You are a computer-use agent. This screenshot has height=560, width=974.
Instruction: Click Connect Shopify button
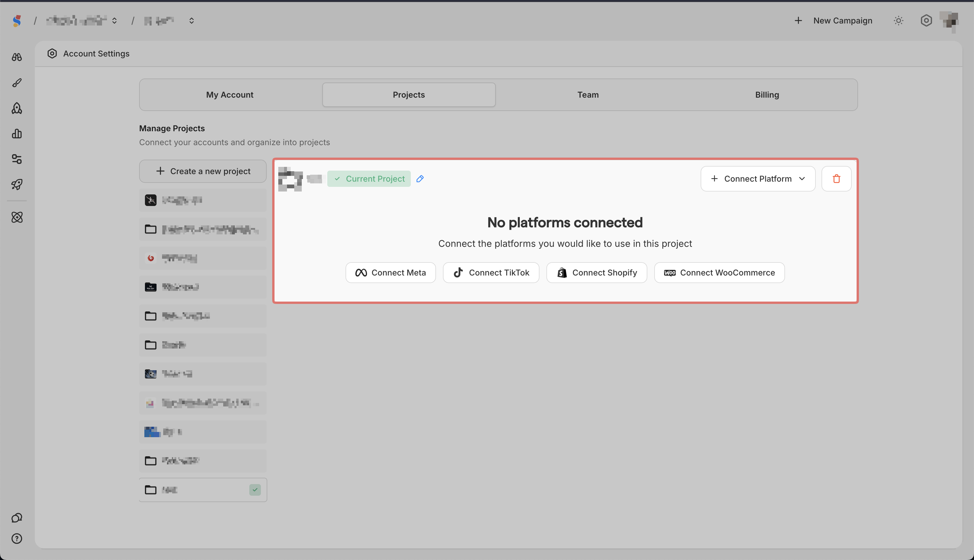point(597,273)
